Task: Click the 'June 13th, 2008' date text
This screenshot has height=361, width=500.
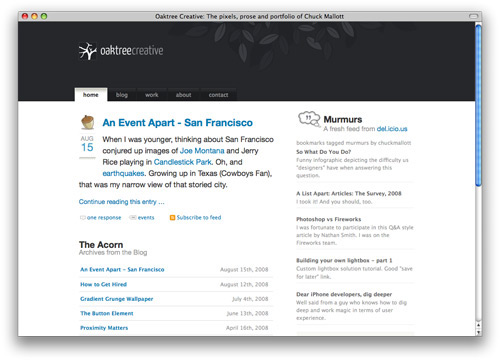Action: coord(247,313)
